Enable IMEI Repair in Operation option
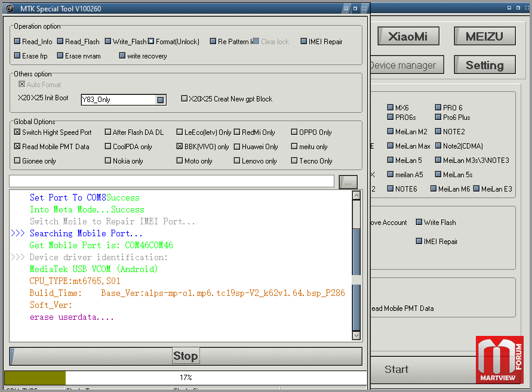 pos(304,41)
